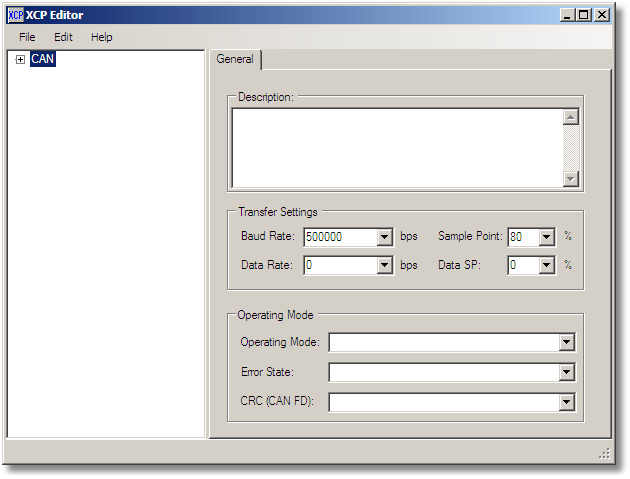Click the XCP Editor title bar icon
The width and height of the screenshot is (630, 479).
(15, 15)
